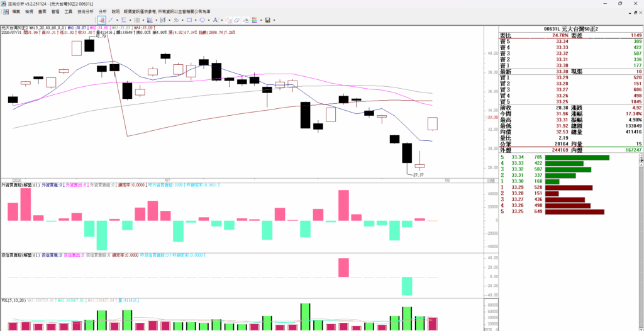Toggle the drawing cursor mode button
Viewport: 644px width, 331px height.
pos(102,20)
